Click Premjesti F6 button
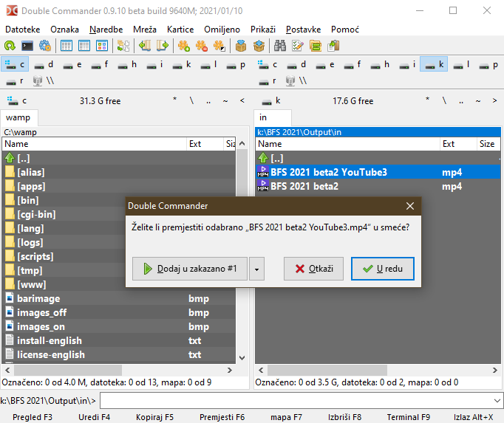Viewport: 504px width, 423px height. (x=222, y=417)
